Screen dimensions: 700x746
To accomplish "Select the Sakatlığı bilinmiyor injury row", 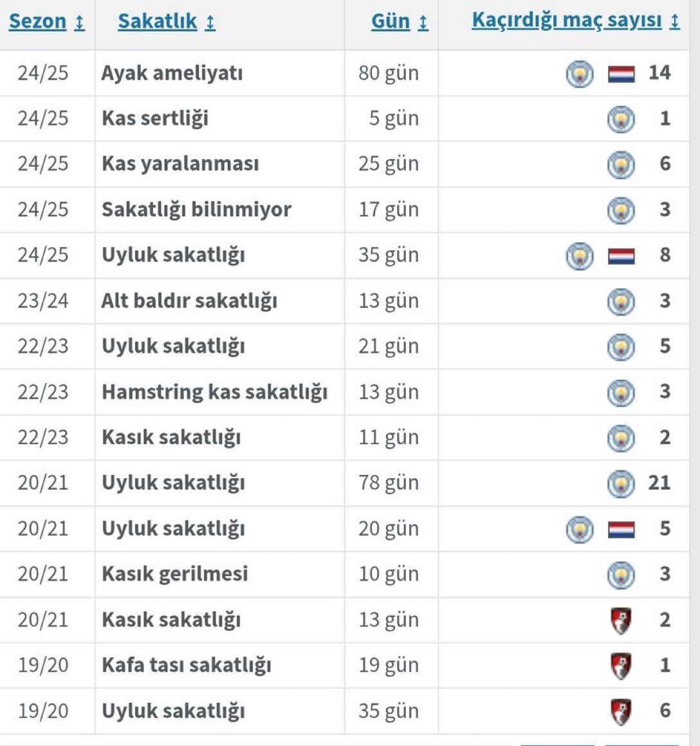I will click(x=345, y=210).
